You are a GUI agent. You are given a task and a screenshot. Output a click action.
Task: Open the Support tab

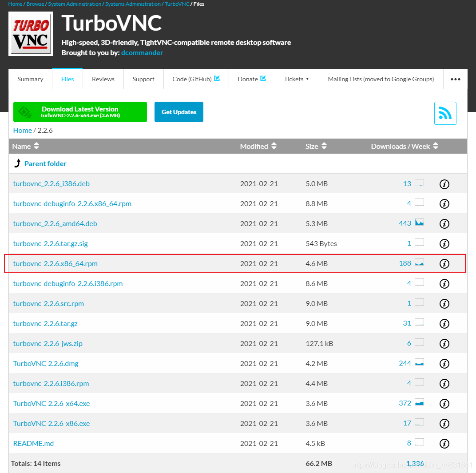(143, 79)
